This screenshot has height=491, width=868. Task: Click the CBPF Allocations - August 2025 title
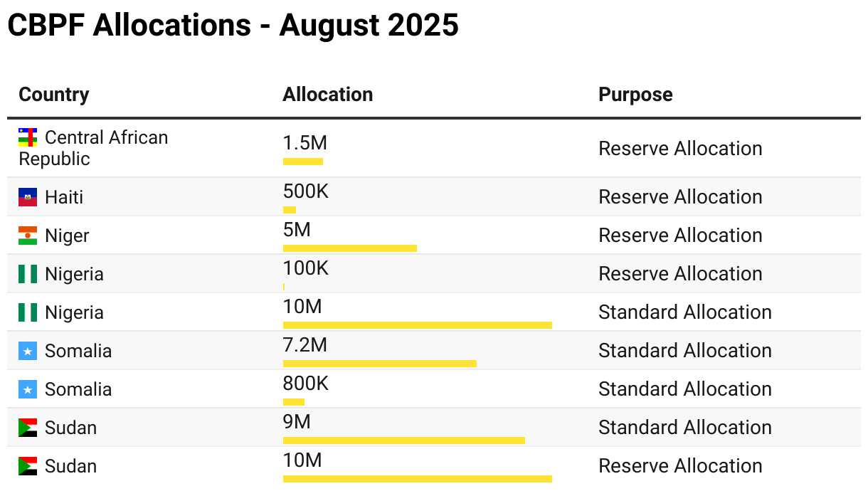point(233,26)
